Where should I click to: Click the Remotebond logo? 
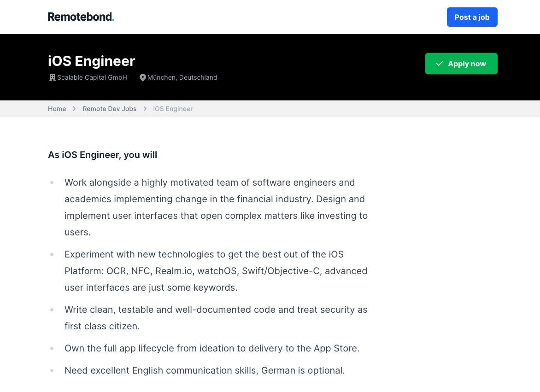(x=81, y=17)
